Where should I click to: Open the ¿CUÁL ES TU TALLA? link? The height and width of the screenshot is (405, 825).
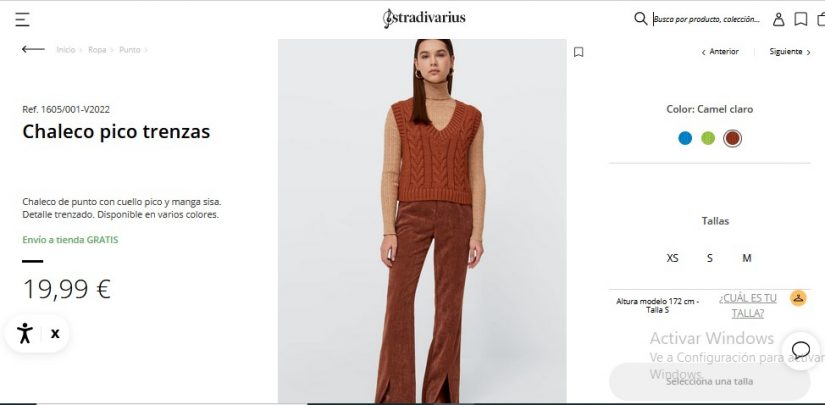748,306
